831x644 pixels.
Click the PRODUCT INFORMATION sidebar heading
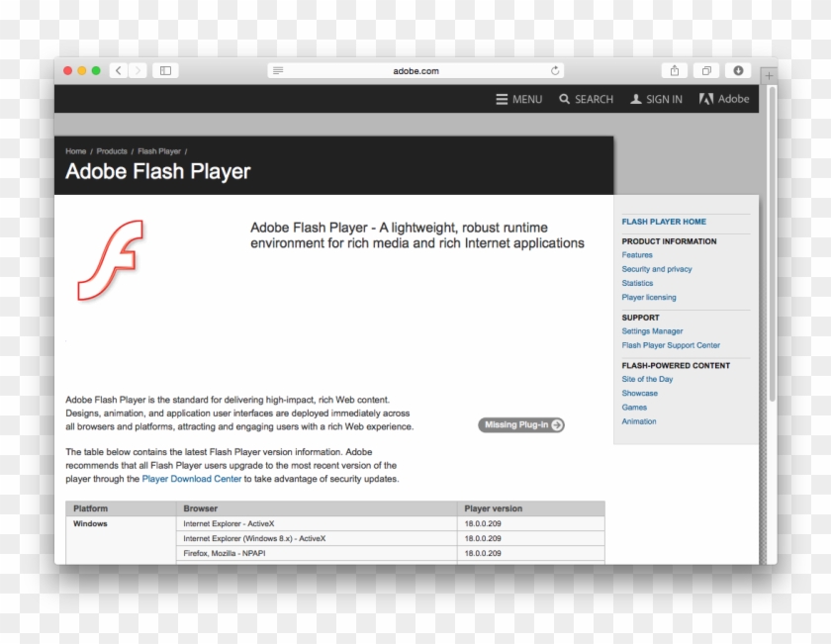click(669, 241)
